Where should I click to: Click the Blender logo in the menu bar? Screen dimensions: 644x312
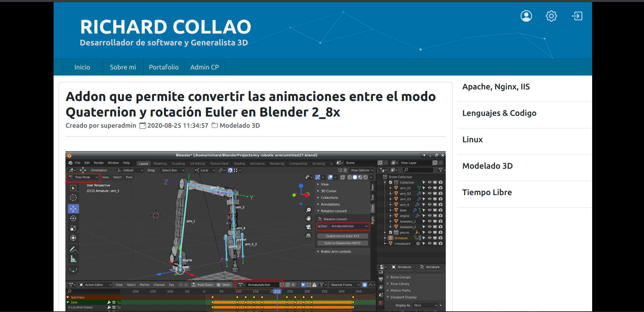[71, 163]
